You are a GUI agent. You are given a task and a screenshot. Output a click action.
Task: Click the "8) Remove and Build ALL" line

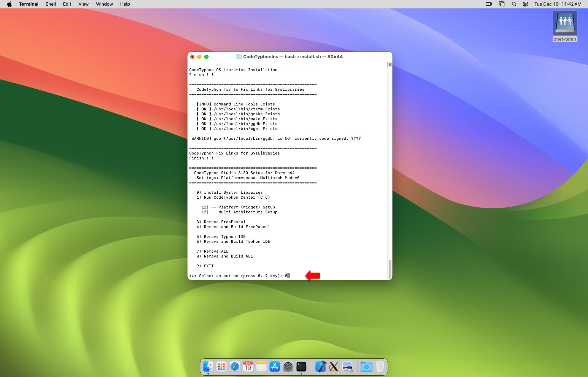225,256
